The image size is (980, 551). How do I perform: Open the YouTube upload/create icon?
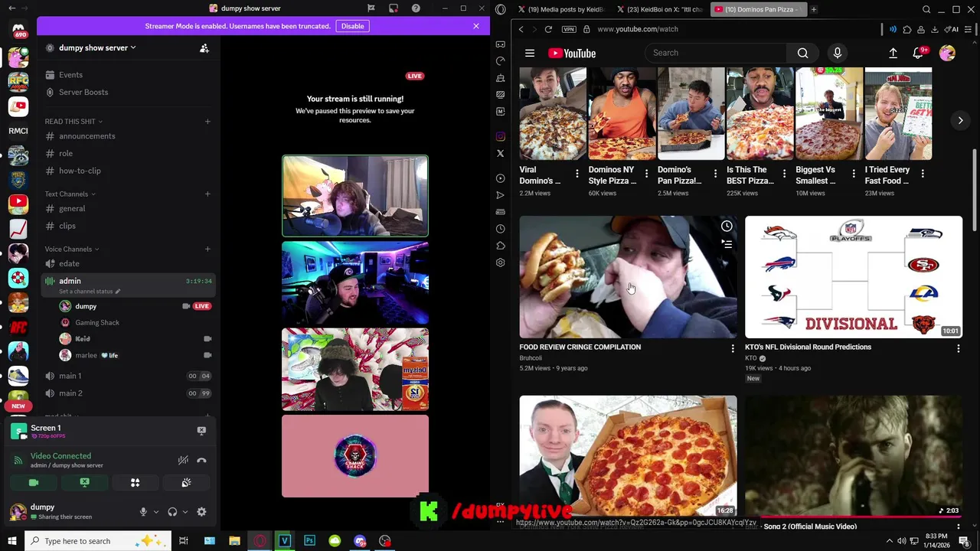click(893, 53)
